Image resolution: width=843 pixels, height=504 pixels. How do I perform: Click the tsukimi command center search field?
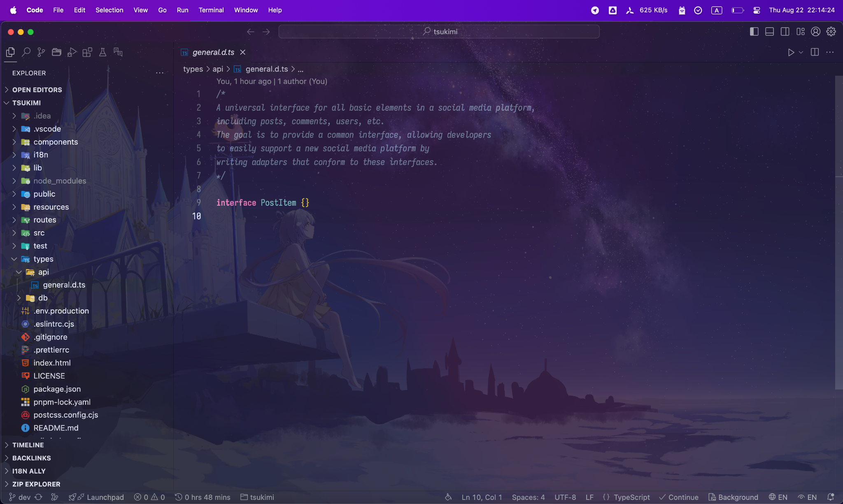439,31
